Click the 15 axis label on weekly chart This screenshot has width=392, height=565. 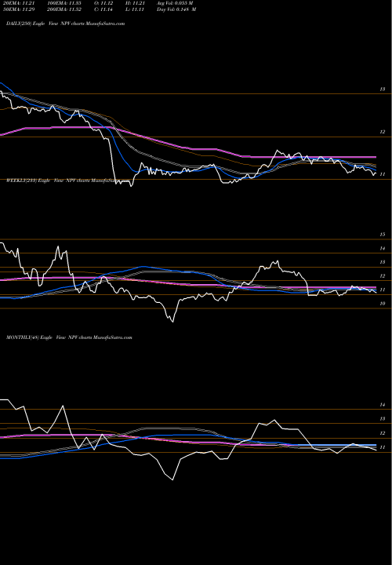pos(383,235)
